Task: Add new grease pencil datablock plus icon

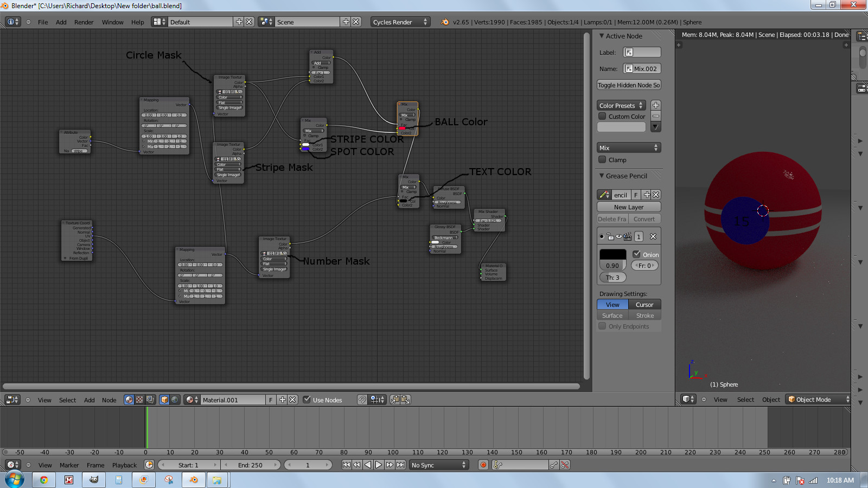Action: 647,195
